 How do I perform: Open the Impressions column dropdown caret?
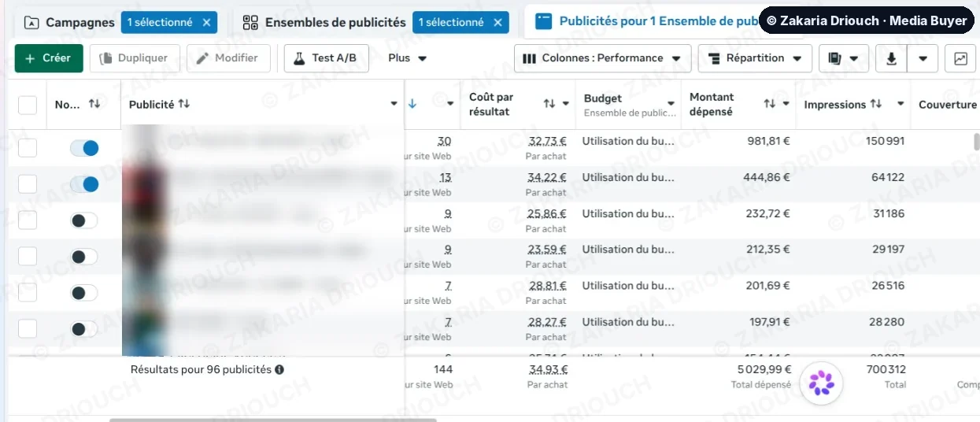900,104
